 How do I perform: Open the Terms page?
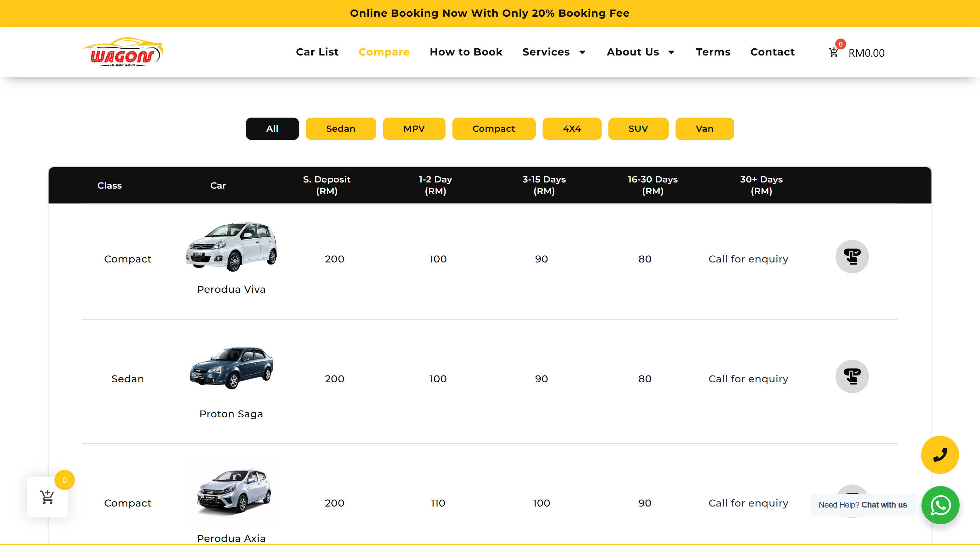click(713, 52)
